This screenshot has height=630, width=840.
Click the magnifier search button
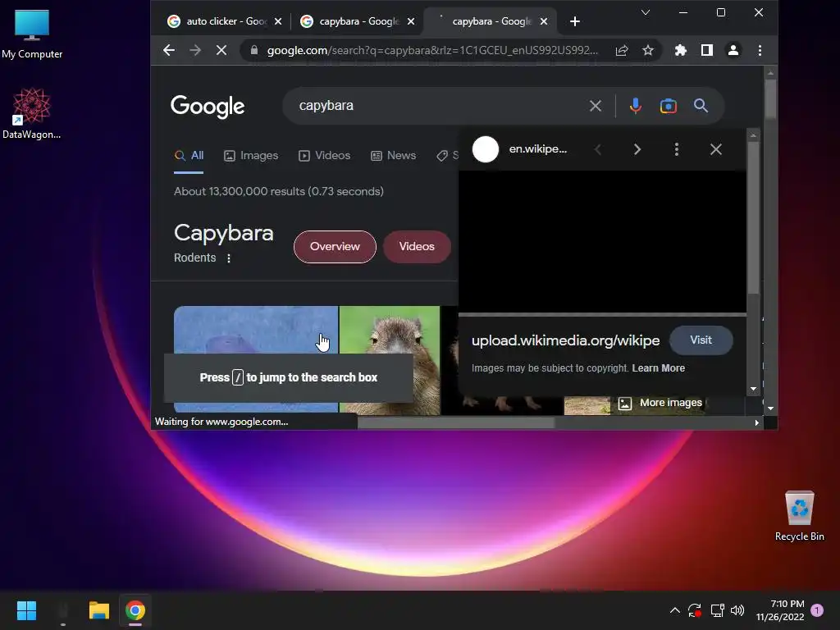tap(701, 106)
